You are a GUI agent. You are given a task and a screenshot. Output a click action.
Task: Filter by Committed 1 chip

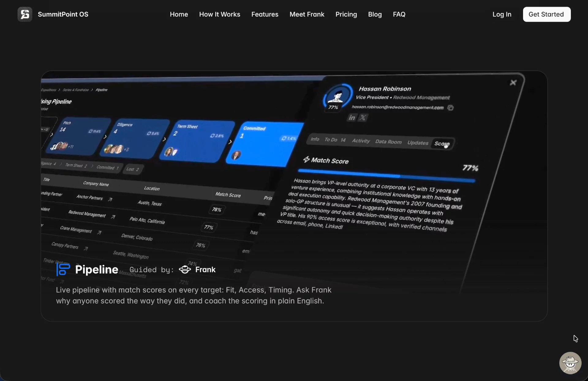[x=107, y=168]
